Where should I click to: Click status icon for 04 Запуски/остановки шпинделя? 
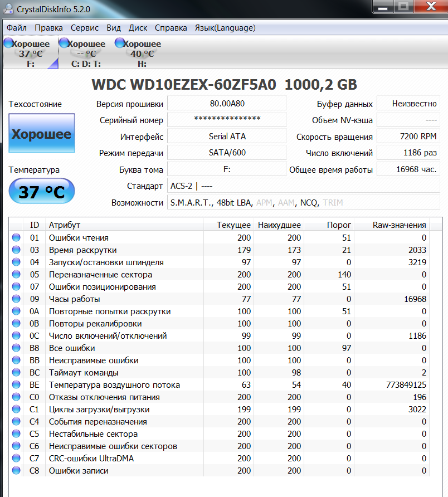coord(16,262)
